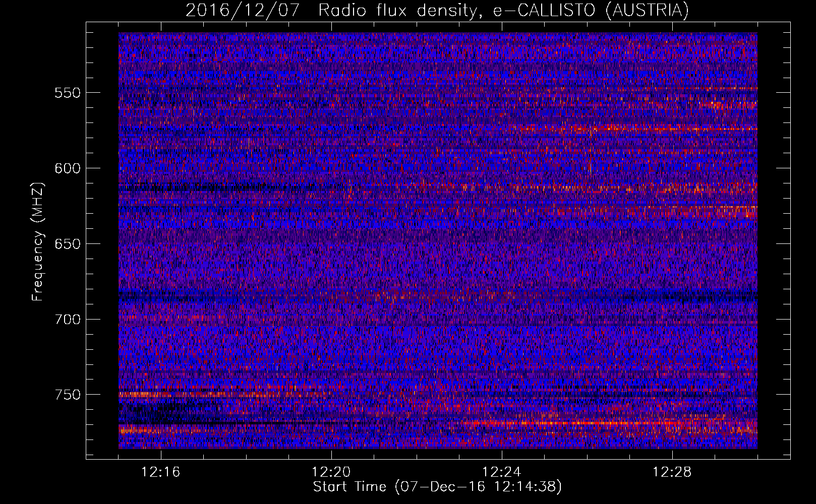Click the plot title '2016/12/07 Radio flux density'
Viewport: 816px width, 504px height.
[437, 11]
